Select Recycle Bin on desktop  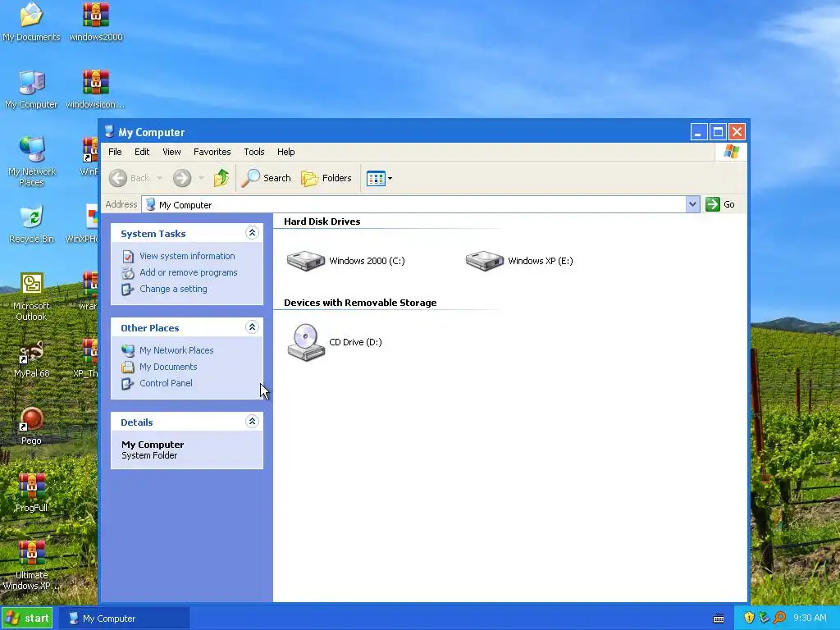pyautogui.click(x=32, y=223)
